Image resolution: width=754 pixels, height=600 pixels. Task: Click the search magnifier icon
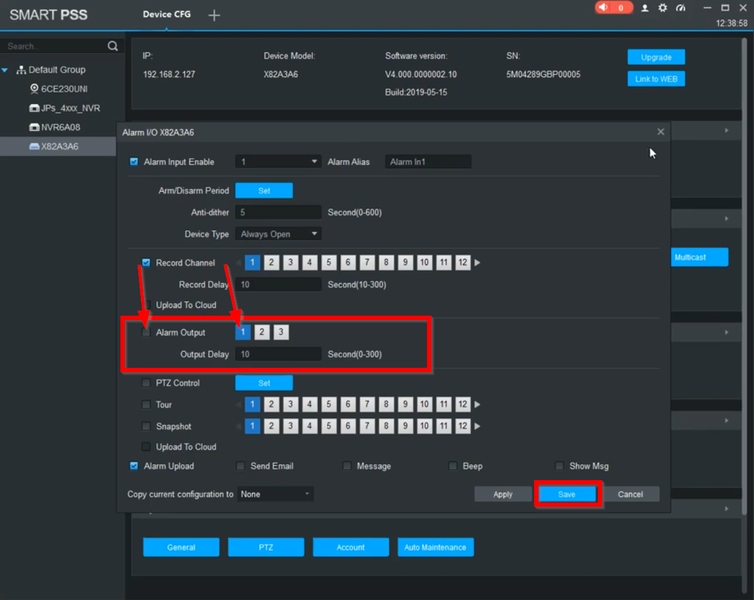[x=113, y=46]
